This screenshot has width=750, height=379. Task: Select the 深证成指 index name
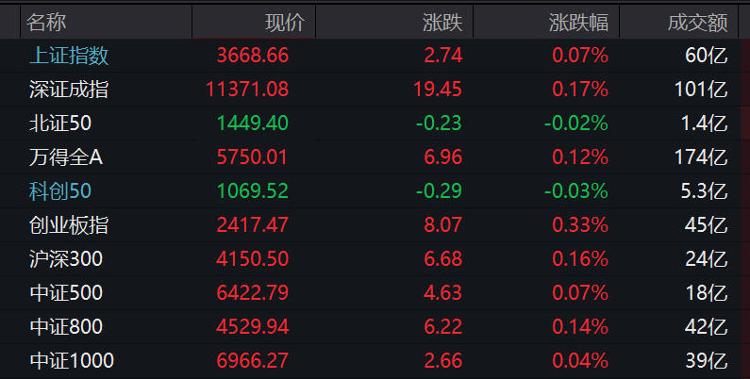pyautogui.click(x=69, y=89)
